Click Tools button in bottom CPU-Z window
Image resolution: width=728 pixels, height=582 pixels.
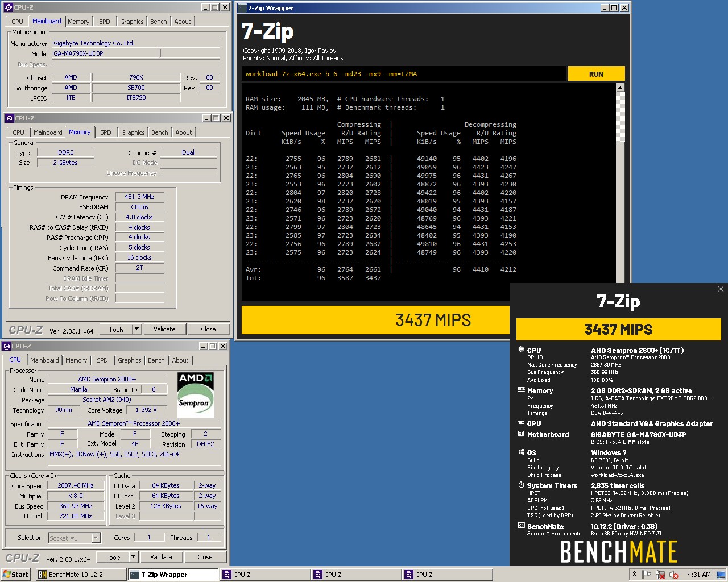click(x=113, y=557)
